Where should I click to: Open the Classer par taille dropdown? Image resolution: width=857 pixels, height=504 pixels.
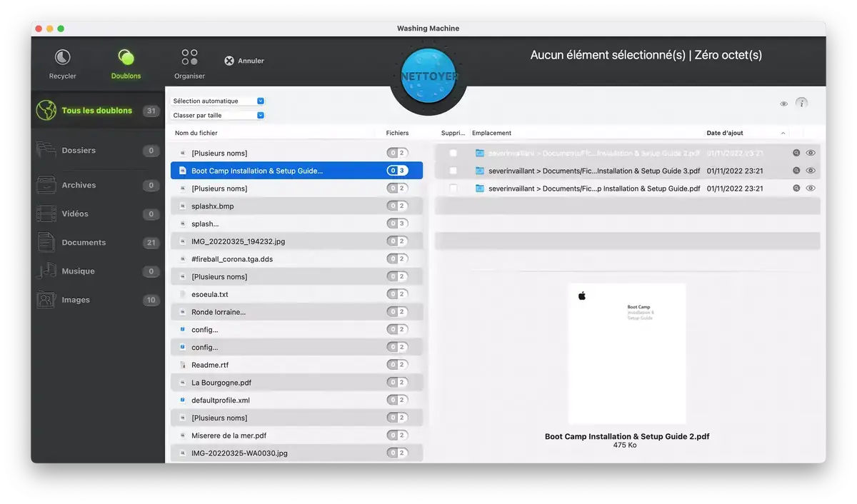(x=218, y=116)
